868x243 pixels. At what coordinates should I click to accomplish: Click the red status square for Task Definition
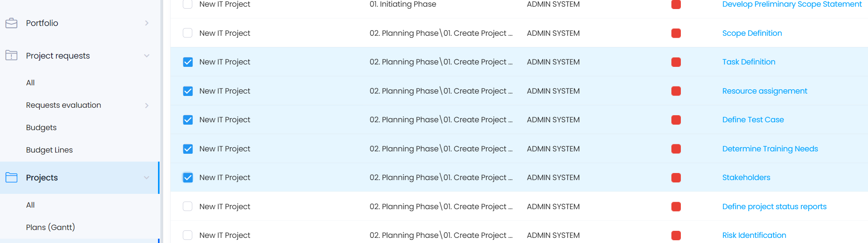676,62
